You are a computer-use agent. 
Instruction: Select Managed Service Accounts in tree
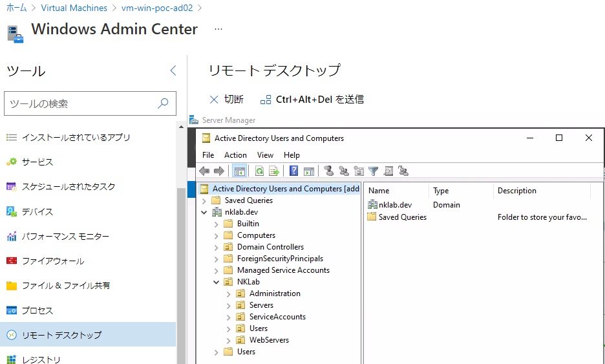[283, 270]
